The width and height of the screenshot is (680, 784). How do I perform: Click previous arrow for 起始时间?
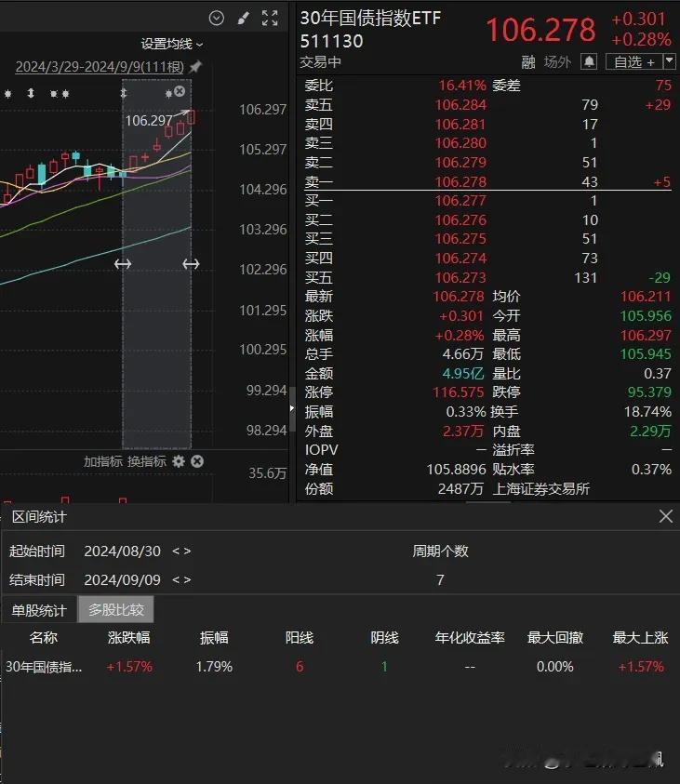[176, 551]
